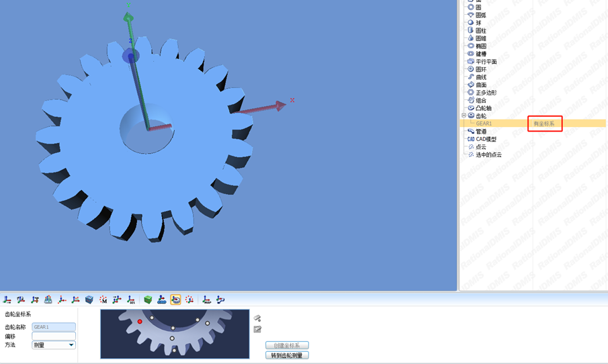
Task: Click the blue cube coordinate system icon
Action: coord(89,300)
